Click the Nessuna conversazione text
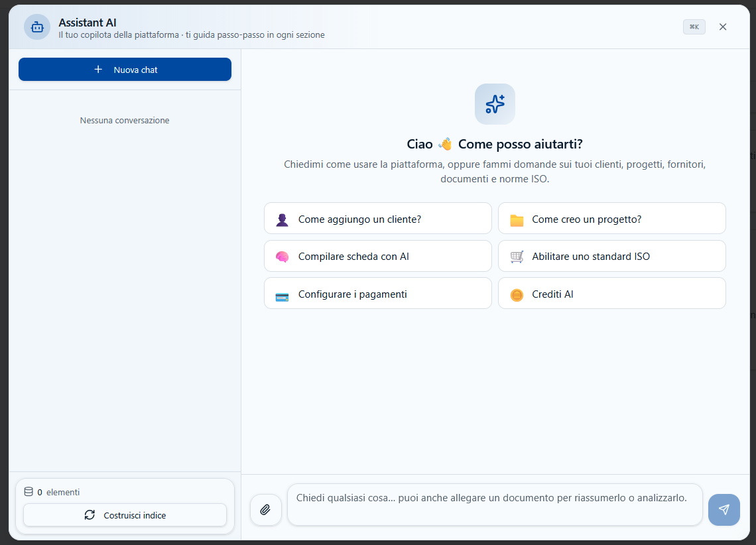Image resolution: width=756 pixels, height=545 pixels. pos(125,121)
